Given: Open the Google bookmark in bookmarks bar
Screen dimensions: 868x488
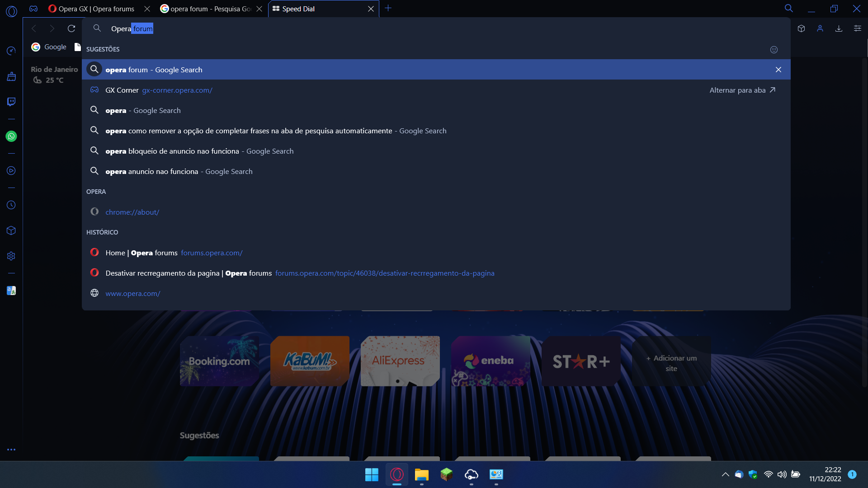Looking at the screenshot, I should click(49, 47).
